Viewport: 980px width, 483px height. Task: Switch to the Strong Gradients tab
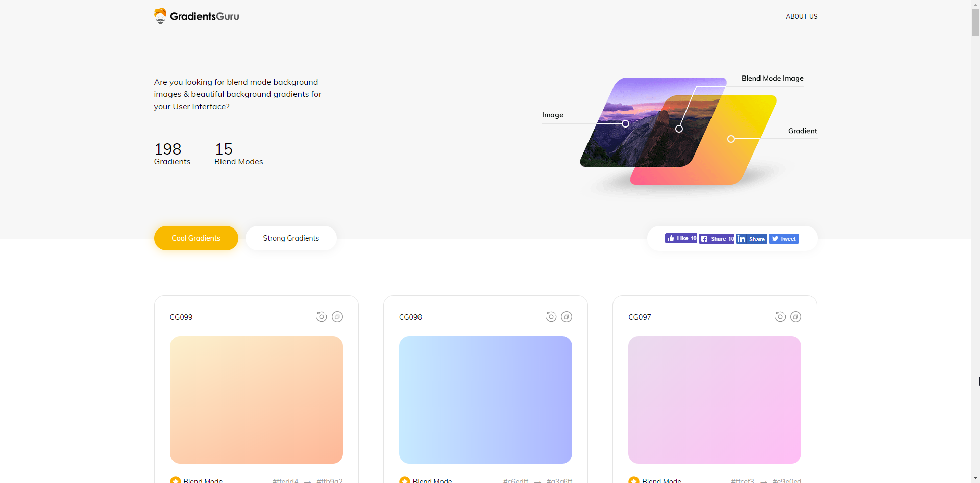pos(290,238)
